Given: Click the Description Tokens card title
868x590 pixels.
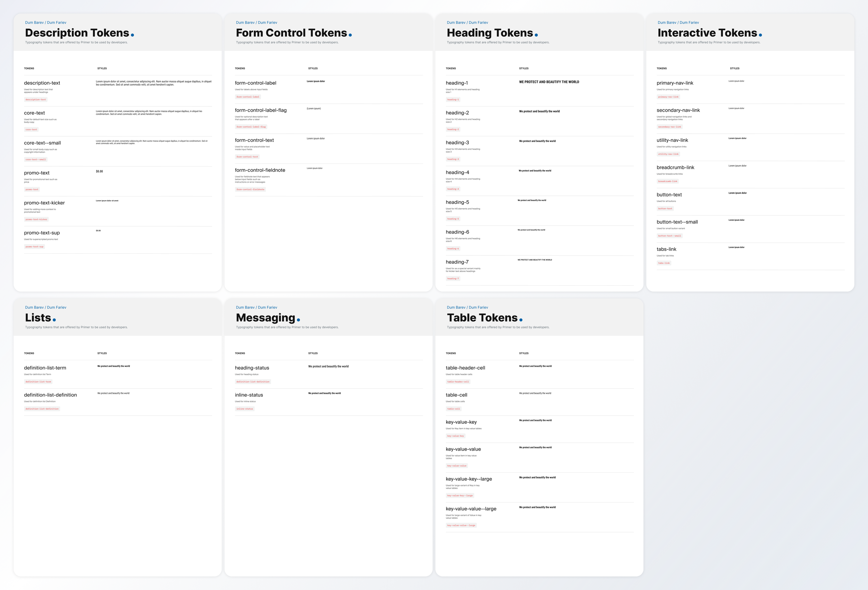Looking at the screenshot, I should point(77,33).
